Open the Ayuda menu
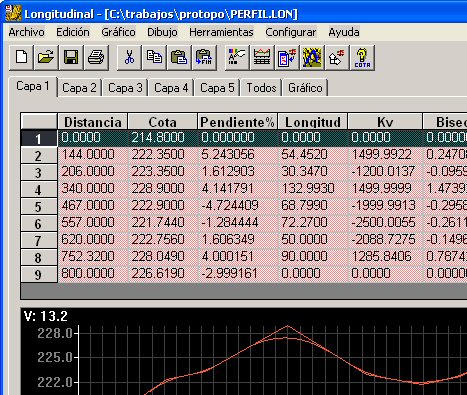Viewport: 467px width, 395px height. [x=344, y=32]
